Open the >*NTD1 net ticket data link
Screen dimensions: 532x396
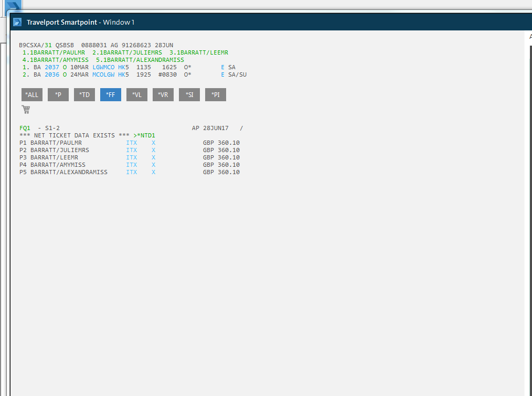[144, 135]
